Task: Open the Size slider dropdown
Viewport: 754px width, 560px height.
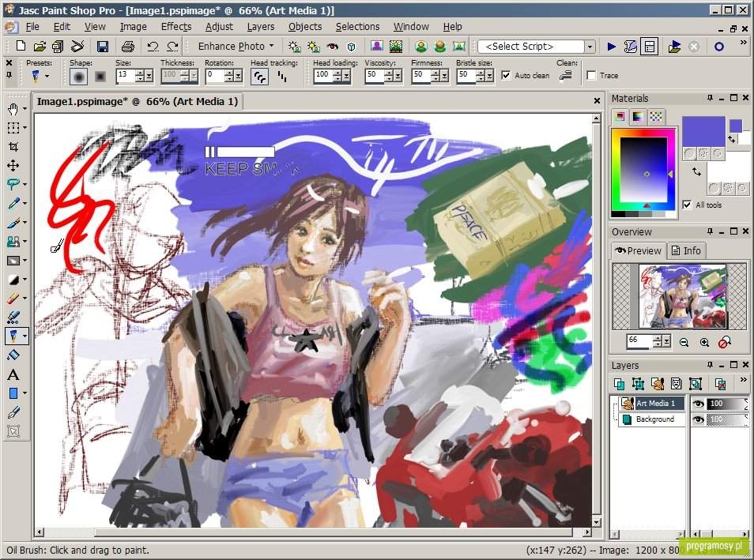Action: click(x=149, y=76)
